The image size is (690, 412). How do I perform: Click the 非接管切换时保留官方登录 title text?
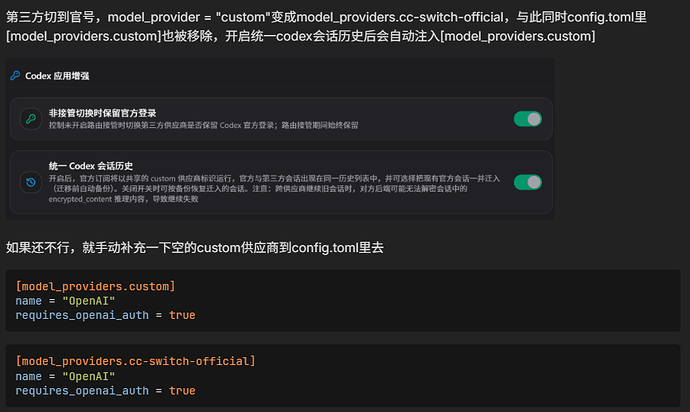coord(102,113)
